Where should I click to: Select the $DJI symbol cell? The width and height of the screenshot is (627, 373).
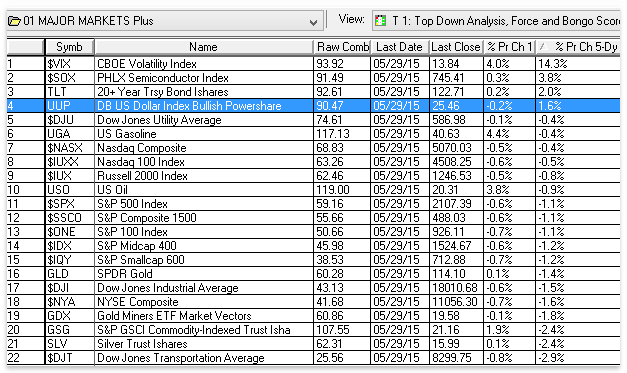click(70, 288)
